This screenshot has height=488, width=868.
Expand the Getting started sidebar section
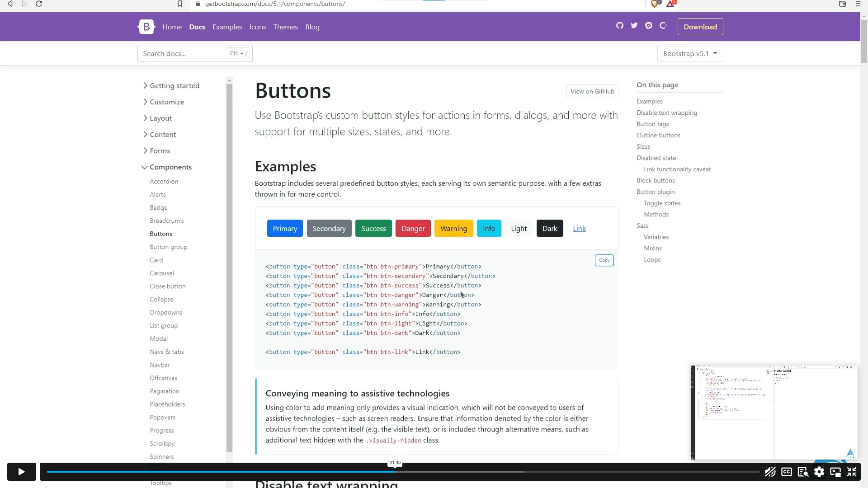[x=175, y=85]
